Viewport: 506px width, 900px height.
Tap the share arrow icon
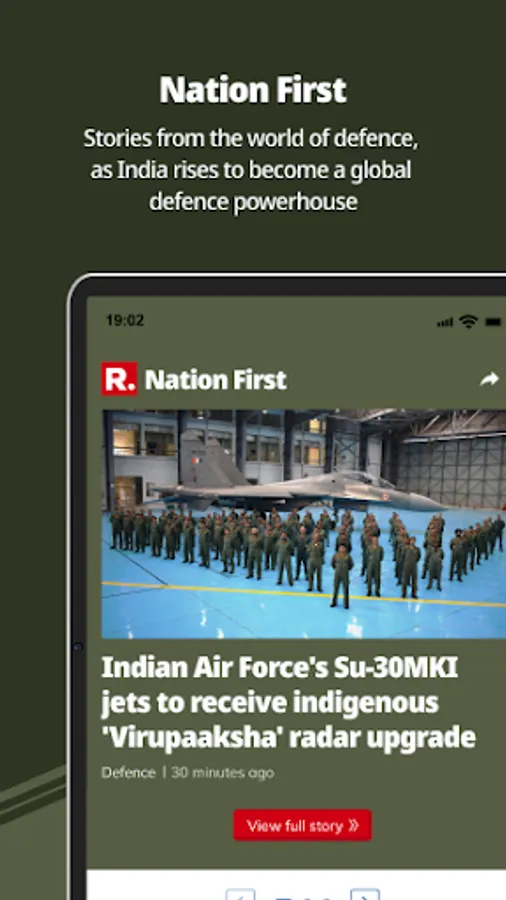pyautogui.click(x=489, y=379)
